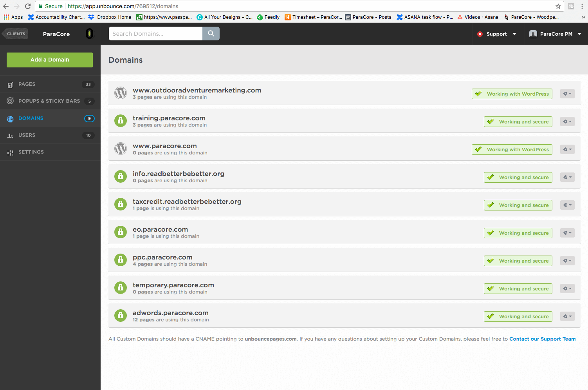Open the adwords.paracore.com domain
The image size is (588, 390).
coord(170,313)
